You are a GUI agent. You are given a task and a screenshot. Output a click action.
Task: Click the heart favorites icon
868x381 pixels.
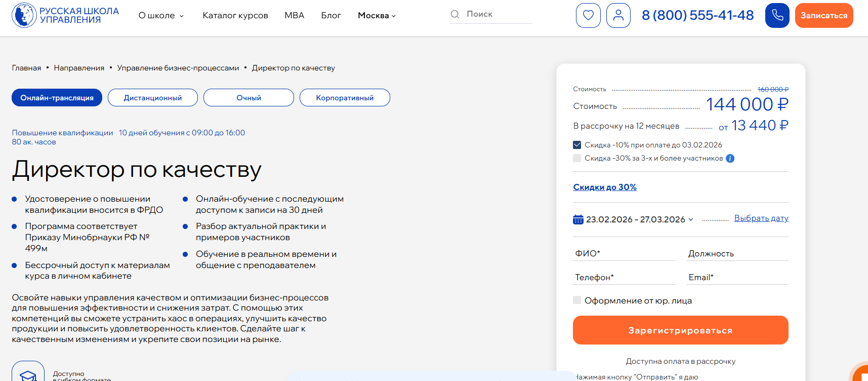[588, 15]
